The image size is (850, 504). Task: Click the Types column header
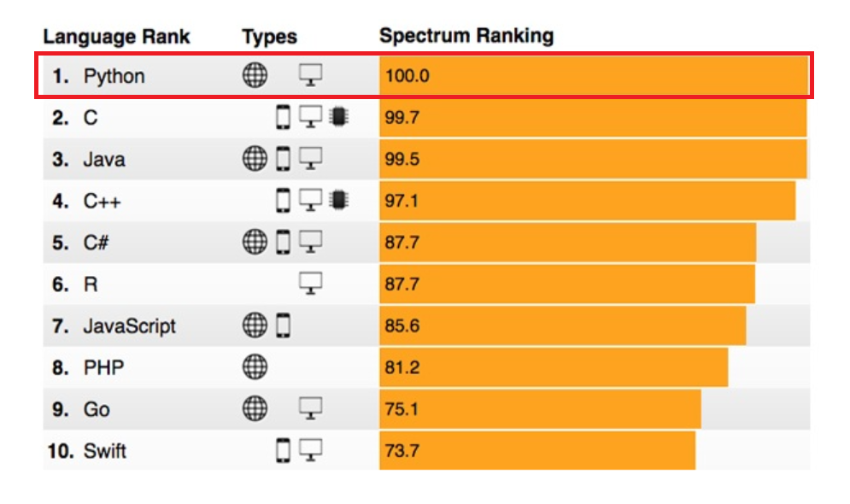pos(269,37)
